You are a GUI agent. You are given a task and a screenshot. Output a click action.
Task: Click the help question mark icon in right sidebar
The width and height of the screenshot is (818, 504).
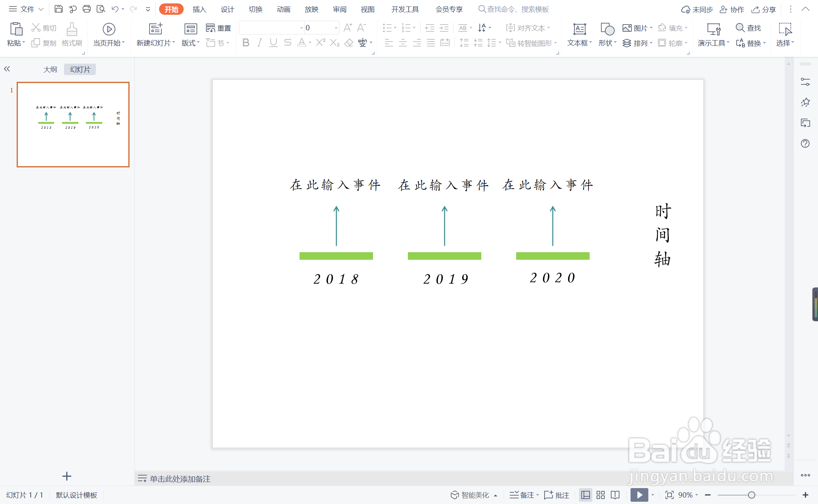click(x=805, y=144)
